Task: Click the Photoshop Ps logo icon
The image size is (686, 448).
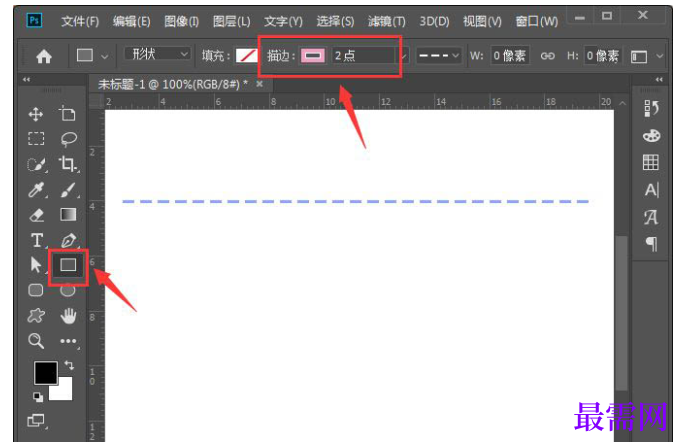Action: 34,20
